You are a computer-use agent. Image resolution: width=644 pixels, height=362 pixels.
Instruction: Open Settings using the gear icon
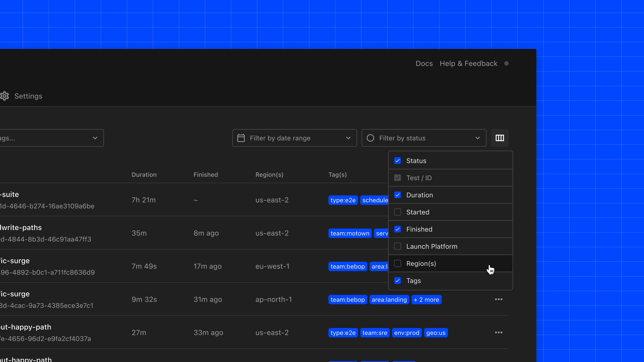[x=5, y=96]
